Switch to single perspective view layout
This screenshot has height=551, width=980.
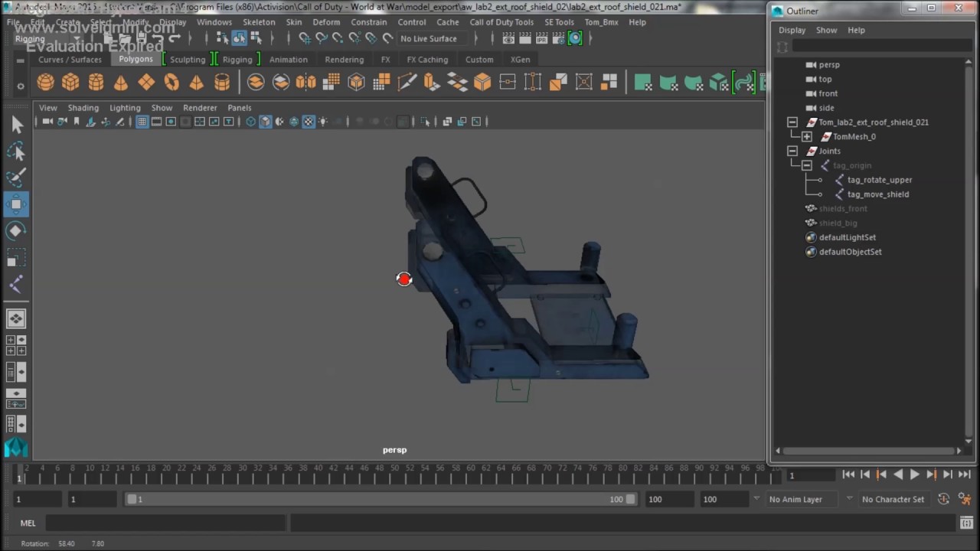(16, 318)
